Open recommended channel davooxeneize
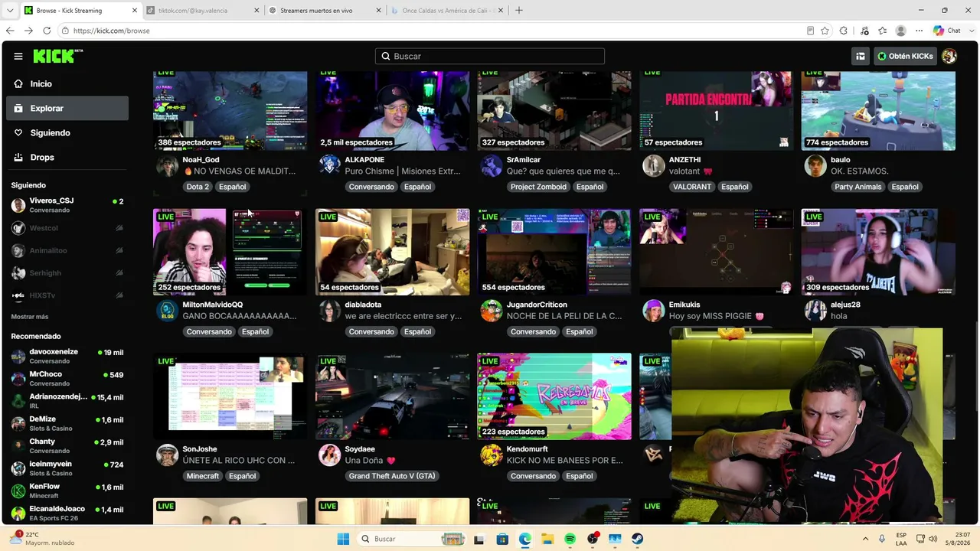 point(67,356)
